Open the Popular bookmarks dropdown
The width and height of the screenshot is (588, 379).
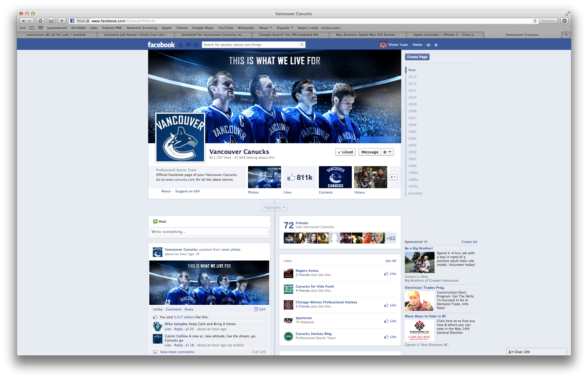[x=285, y=28]
